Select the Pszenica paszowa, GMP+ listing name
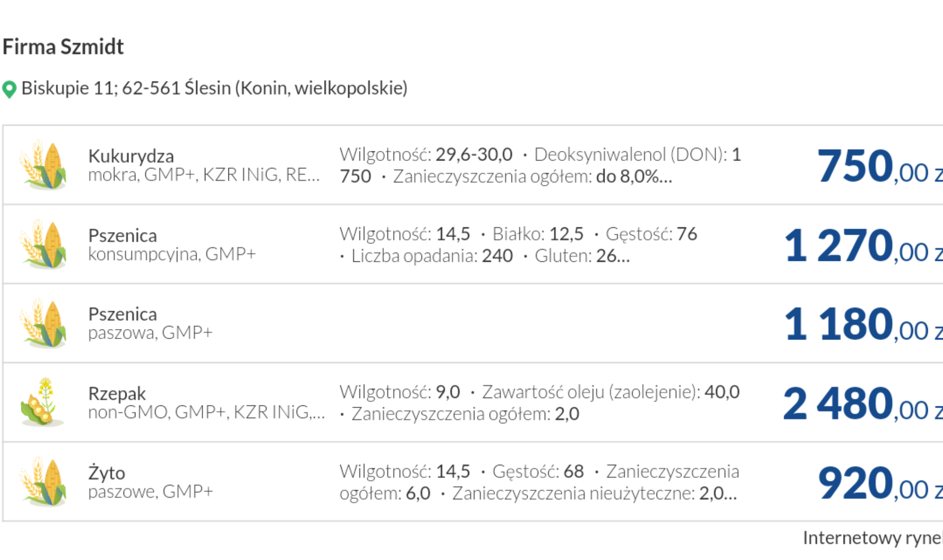 pos(123,315)
